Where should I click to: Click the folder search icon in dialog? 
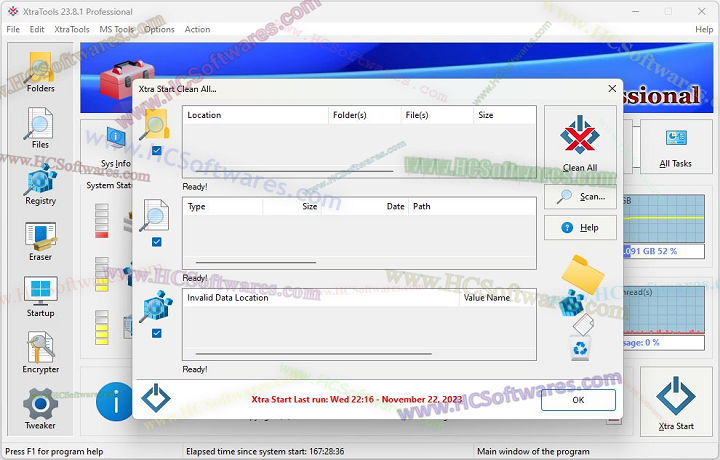tap(156, 125)
